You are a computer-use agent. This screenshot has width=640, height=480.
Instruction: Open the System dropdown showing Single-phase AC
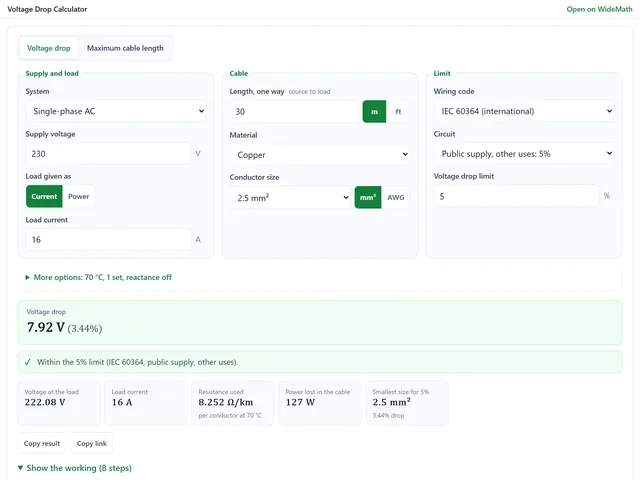116,111
